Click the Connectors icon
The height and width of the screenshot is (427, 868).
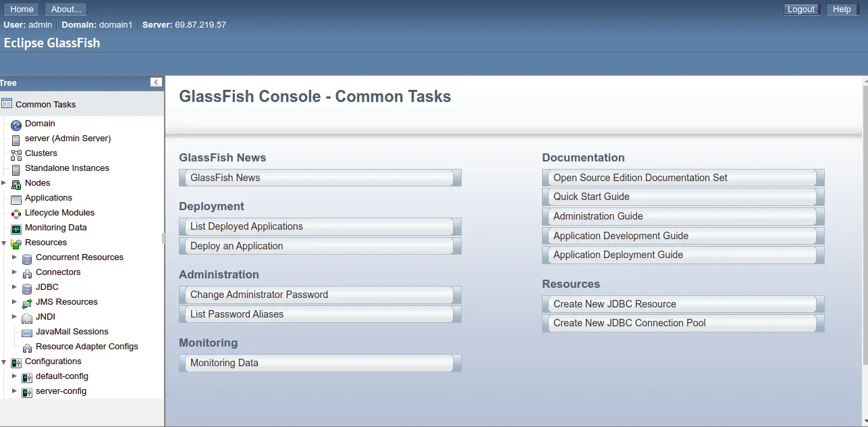click(x=27, y=273)
